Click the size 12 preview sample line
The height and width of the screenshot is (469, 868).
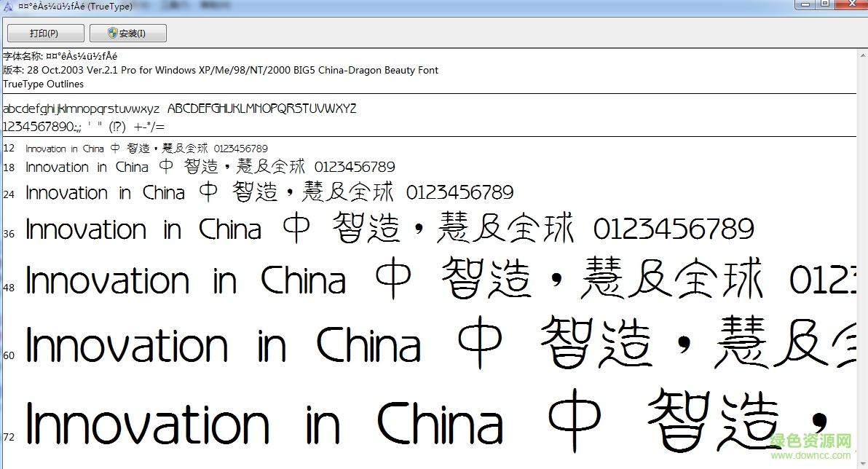click(x=146, y=148)
